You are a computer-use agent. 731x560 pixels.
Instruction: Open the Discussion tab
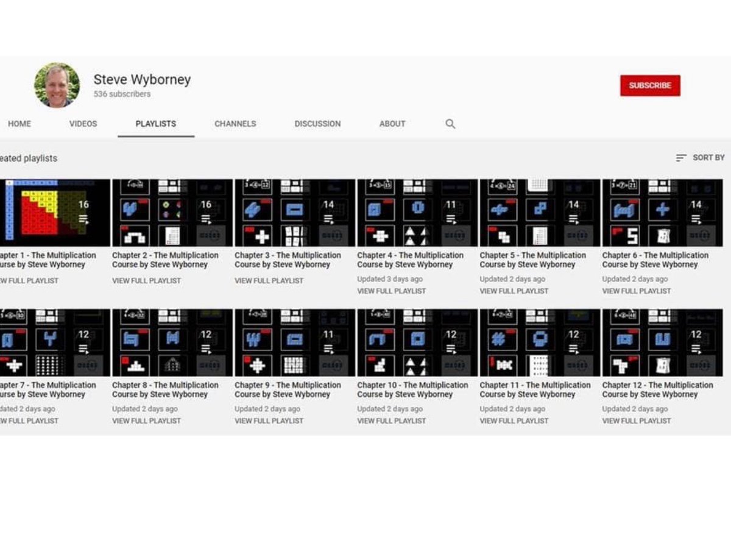[x=317, y=124]
